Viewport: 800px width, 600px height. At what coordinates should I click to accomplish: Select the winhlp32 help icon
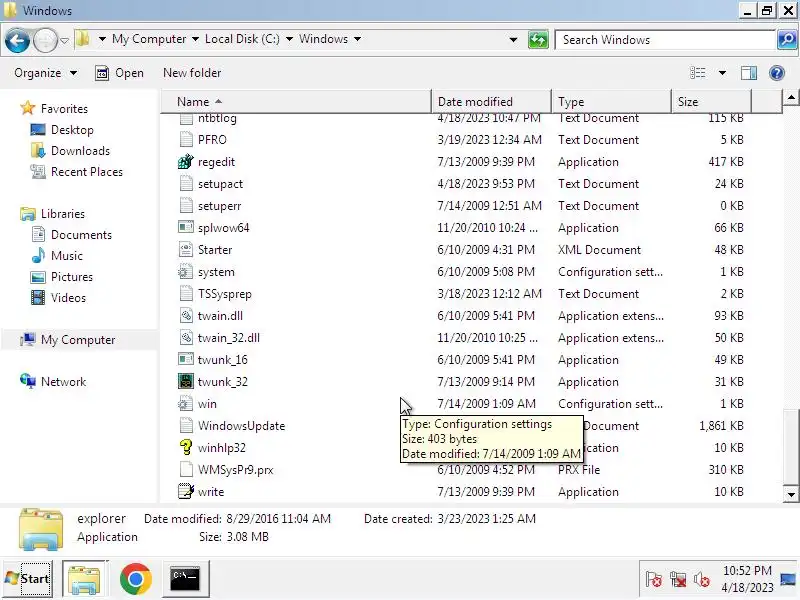[x=186, y=447]
